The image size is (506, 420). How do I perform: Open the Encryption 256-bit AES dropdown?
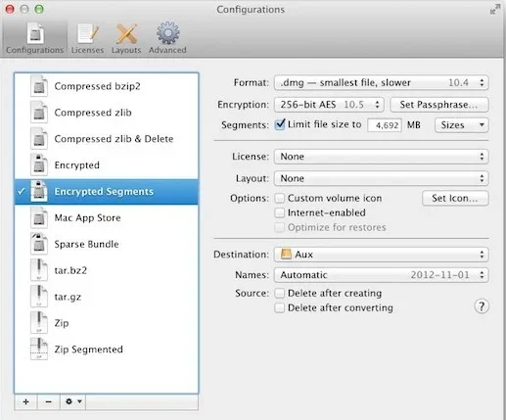[x=329, y=105]
